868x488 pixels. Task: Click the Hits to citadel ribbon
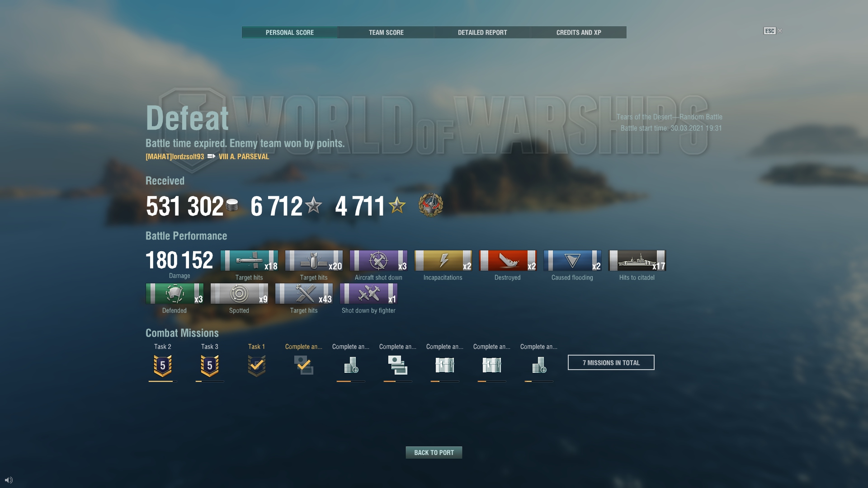(637, 261)
